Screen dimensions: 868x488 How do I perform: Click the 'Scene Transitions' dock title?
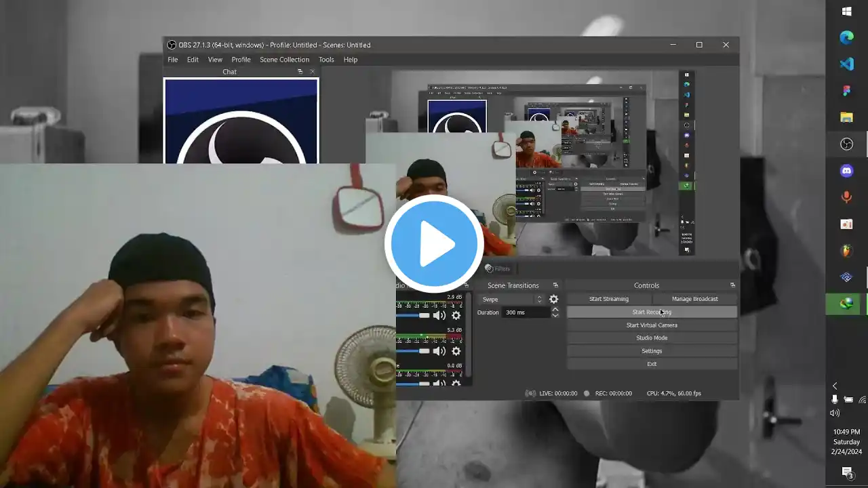pyautogui.click(x=513, y=285)
